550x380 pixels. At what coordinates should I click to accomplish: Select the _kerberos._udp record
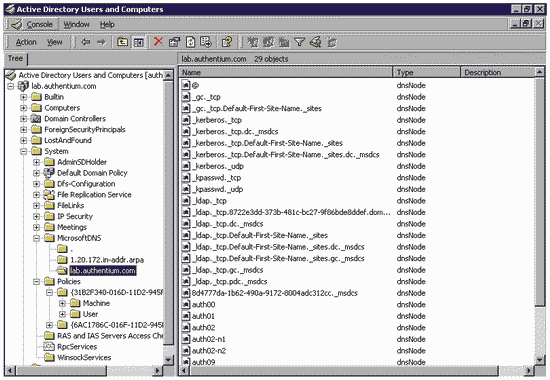pyautogui.click(x=217, y=166)
